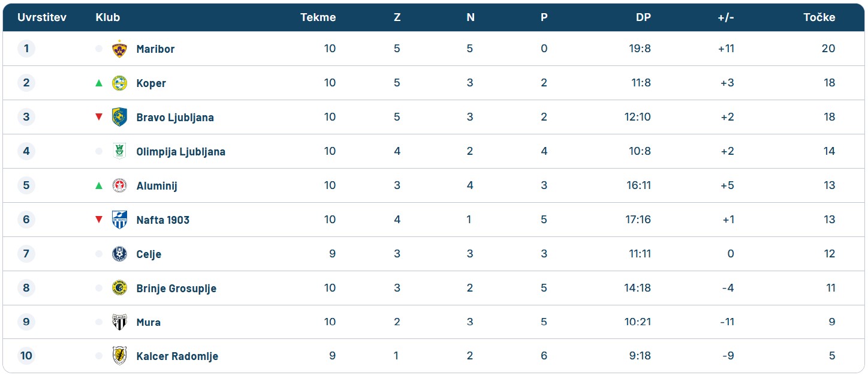868x378 pixels.
Task: Open the Maribor club name link
Action: tap(155, 49)
